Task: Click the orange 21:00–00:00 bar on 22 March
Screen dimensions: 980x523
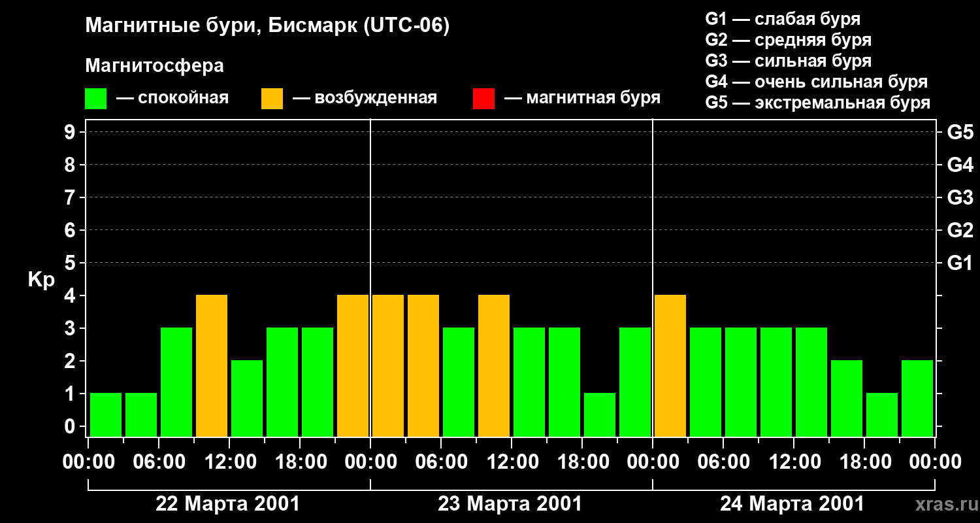Action: [353, 365]
